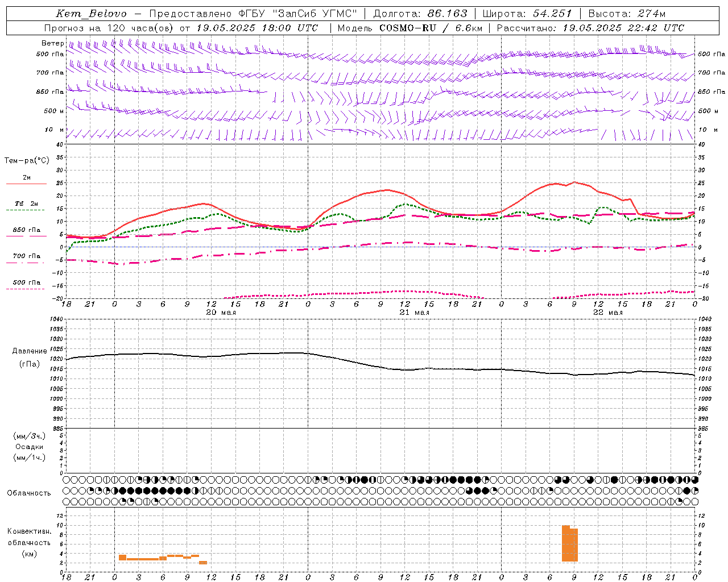Click the Модель COSMO-RU / 6.6км label

[x=410, y=28]
